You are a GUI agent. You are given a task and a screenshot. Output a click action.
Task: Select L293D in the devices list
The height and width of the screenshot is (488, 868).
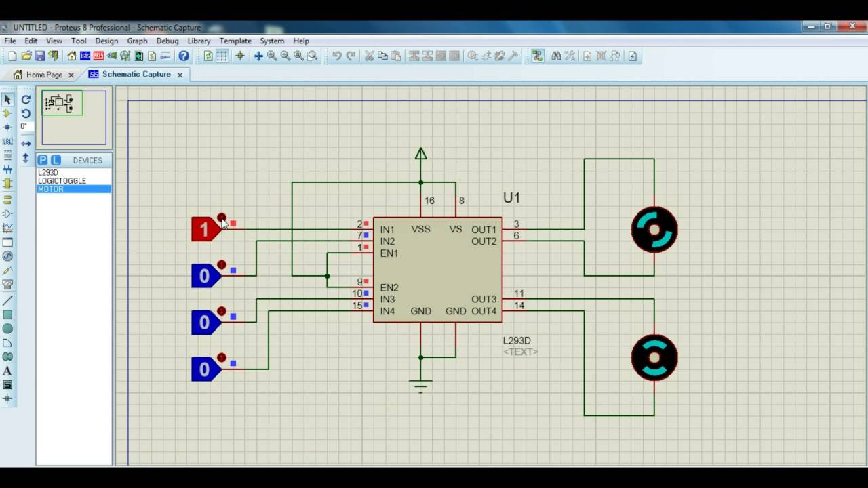click(x=74, y=173)
